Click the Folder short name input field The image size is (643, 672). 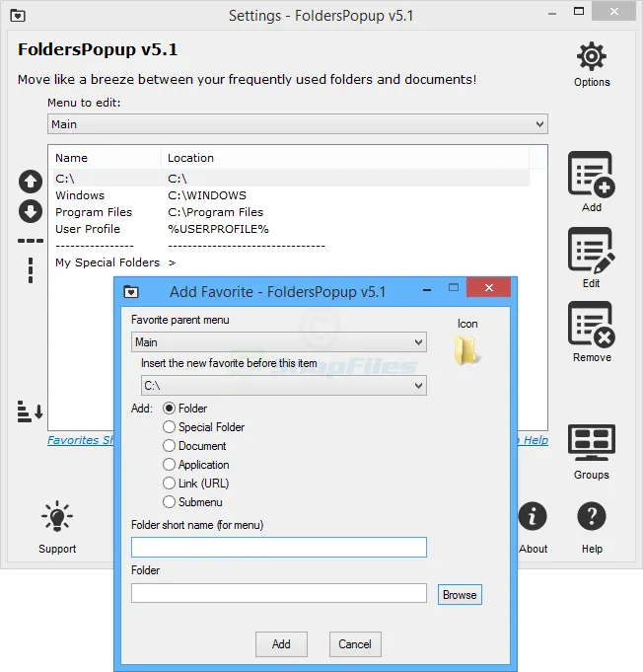pos(279,548)
